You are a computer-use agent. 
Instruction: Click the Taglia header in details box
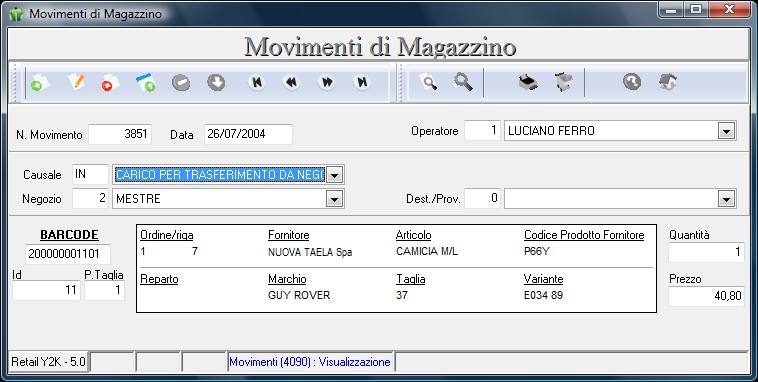pyautogui.click(x=410, y=279)
